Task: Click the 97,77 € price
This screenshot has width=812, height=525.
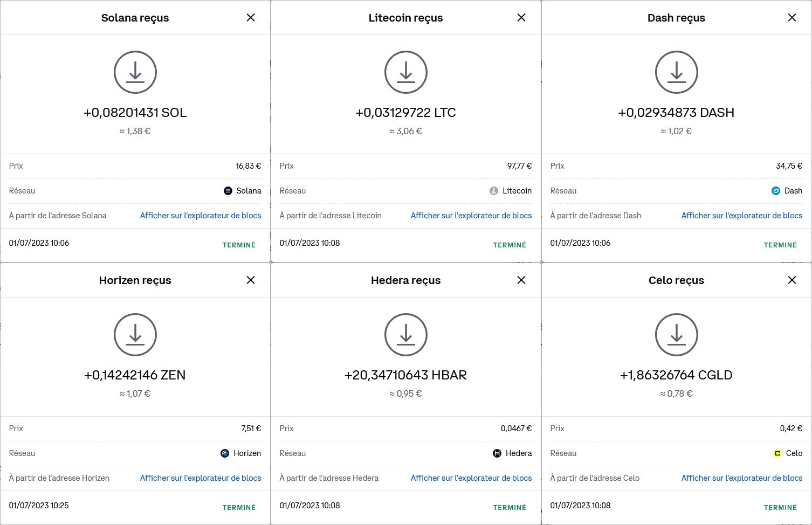Action: (x=520, y=166)
